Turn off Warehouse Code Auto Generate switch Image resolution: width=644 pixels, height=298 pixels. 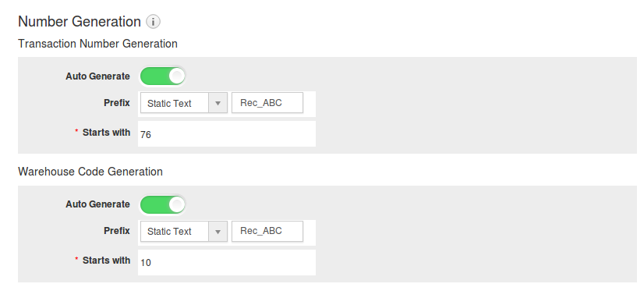[163, 204]
